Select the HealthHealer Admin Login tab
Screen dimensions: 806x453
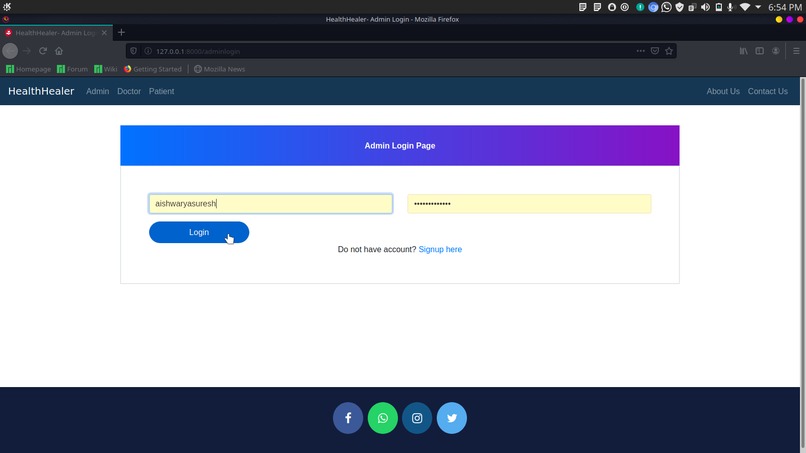click(x=55, y=32)
